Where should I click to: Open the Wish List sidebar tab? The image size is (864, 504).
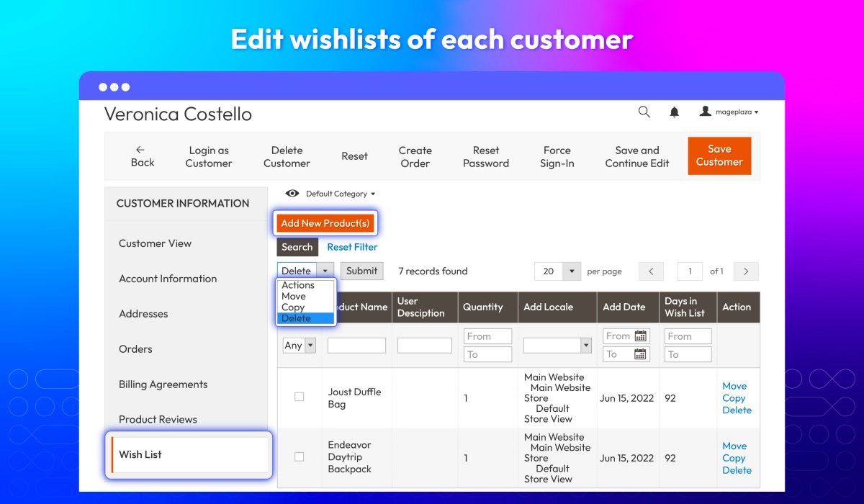140,454
